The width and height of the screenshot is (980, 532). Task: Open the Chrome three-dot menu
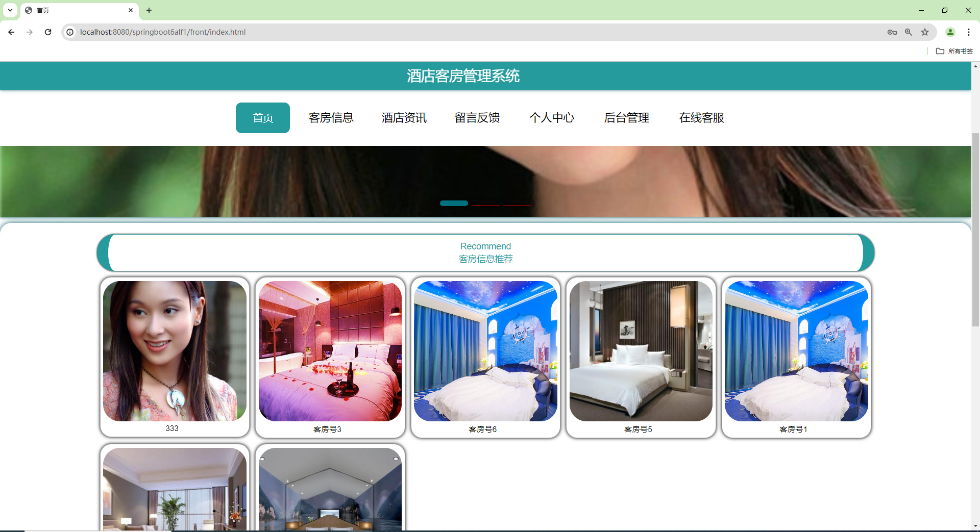pyautogui.click(x=969, y=32)
